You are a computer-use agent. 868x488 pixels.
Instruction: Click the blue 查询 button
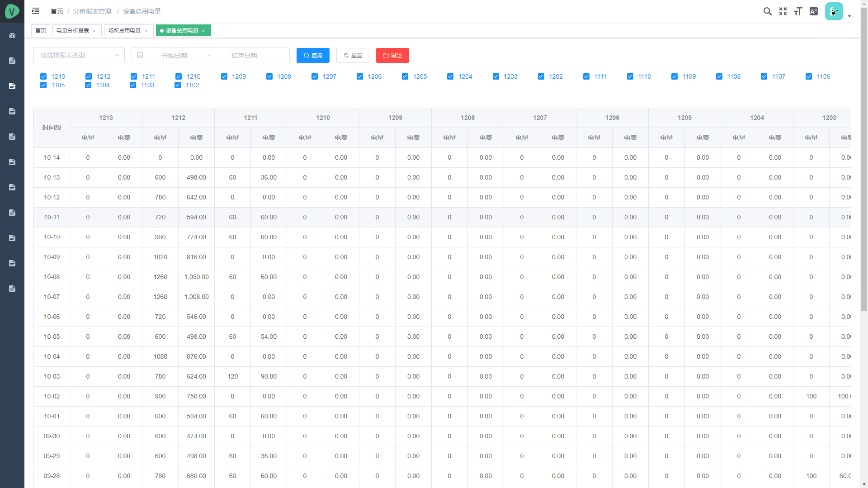pos(313,55)
